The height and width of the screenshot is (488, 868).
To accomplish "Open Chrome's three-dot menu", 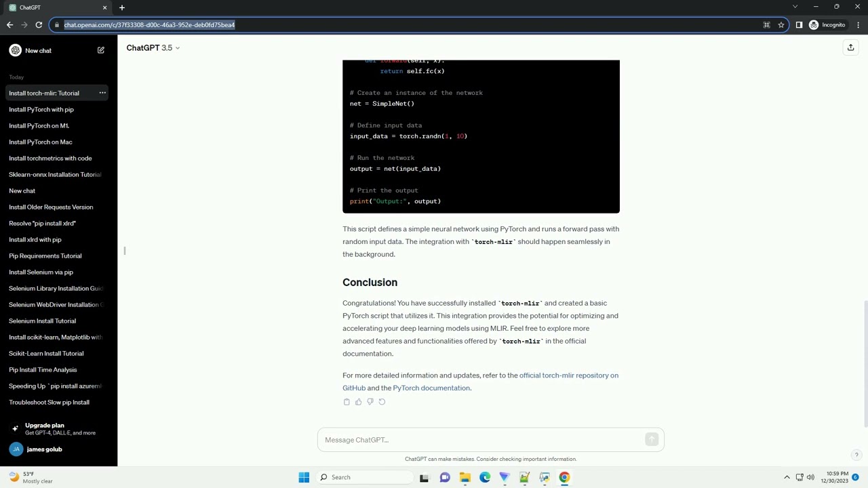I will coord(857,25).
